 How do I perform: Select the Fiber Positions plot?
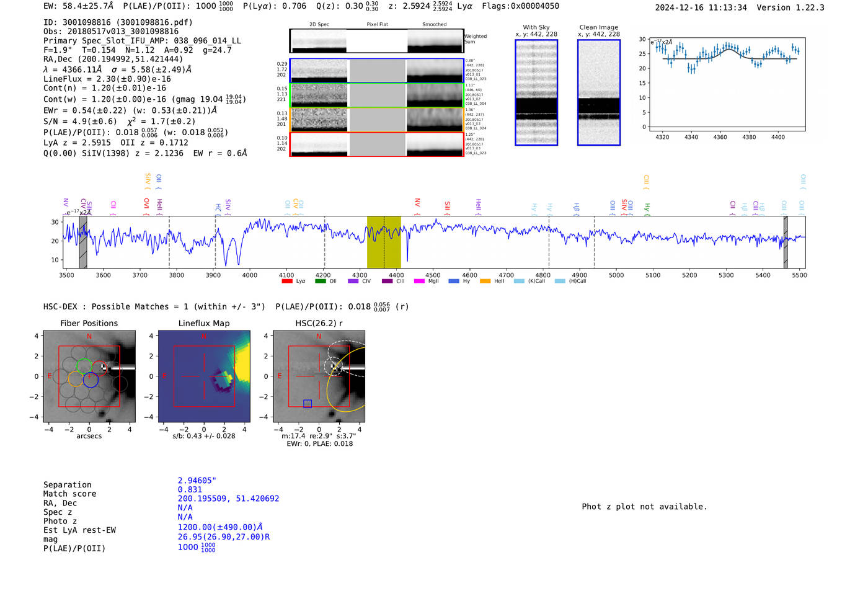(89, 376)
